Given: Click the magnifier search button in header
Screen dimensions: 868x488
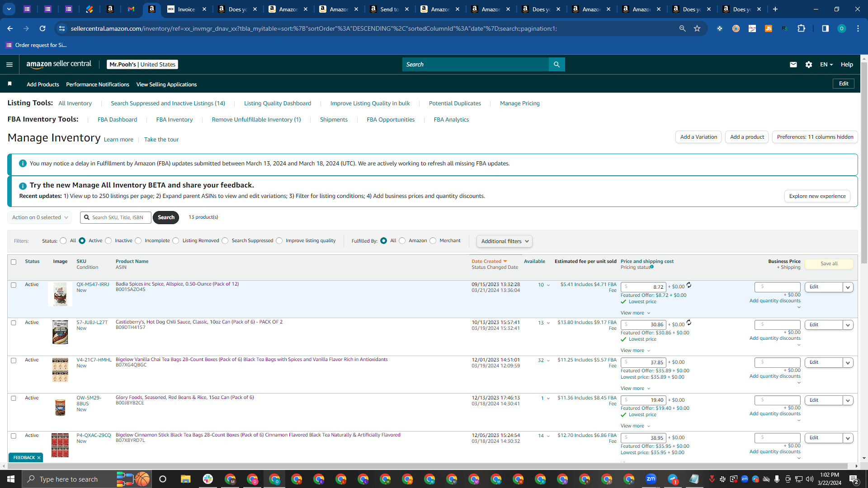Looking at the screenshot, I should [x=557, y=65].
